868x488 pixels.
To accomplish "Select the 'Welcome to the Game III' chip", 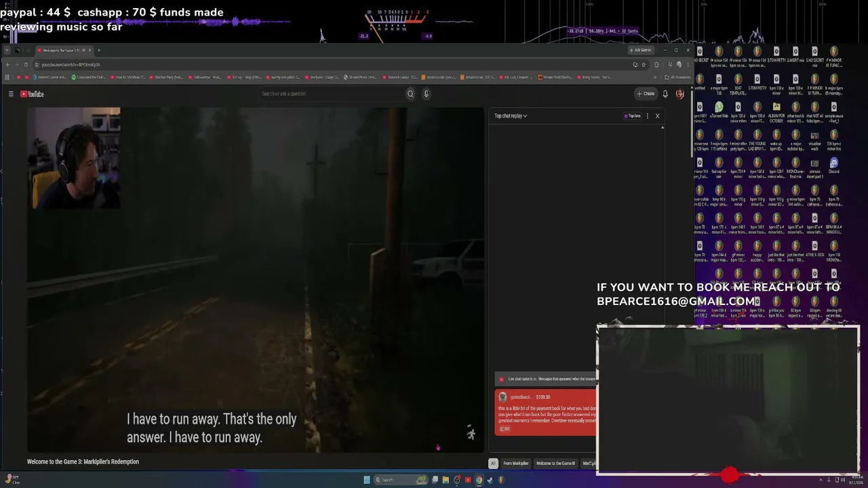I will [x=555, y=464].
